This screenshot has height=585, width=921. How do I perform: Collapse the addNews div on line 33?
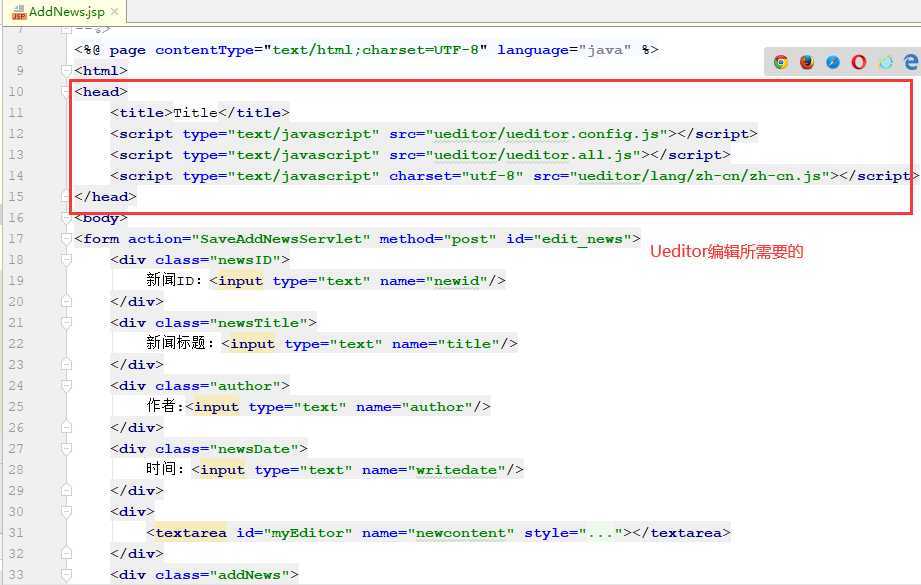click(66, 574)
